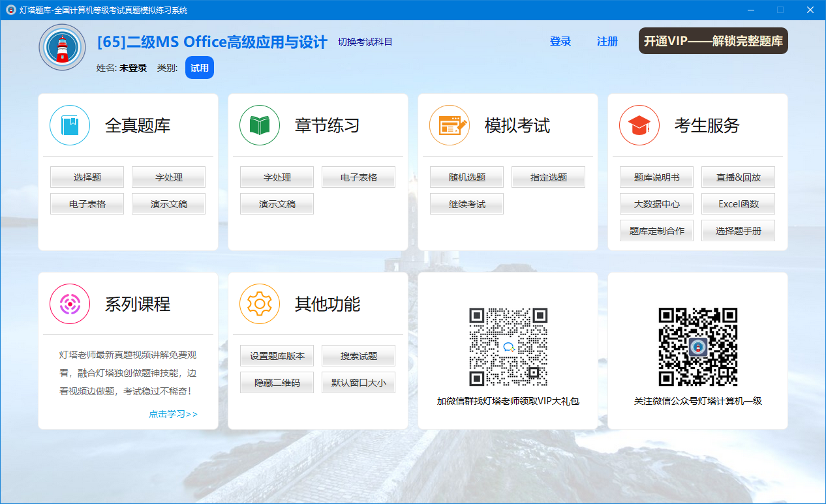The image size is (826, 504).
Task: Open the 全真题库 book icon
Action: (x=69, y=125)
